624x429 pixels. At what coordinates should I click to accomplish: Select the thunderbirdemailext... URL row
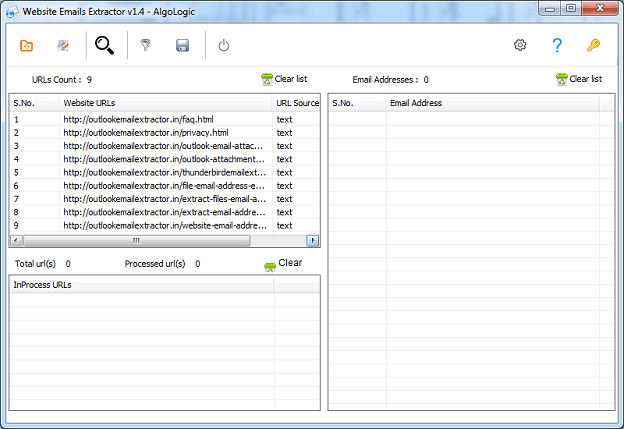tap(164, 173)
